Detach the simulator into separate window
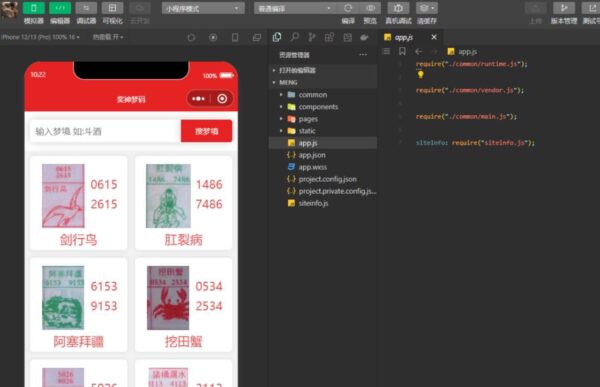This screenshot has height=387, width=600. pos(257,38)
